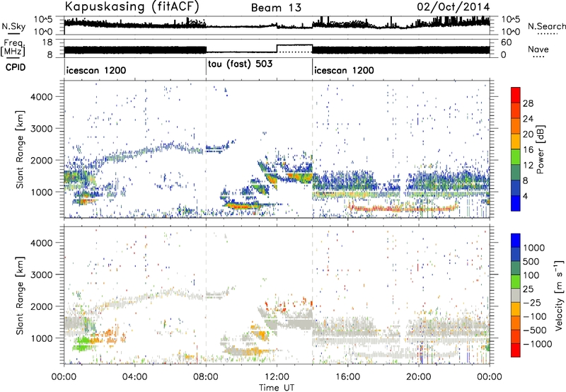The image size is (566, 392).
Task: Click the strong red echo band near 18:00
Action: 403,208
